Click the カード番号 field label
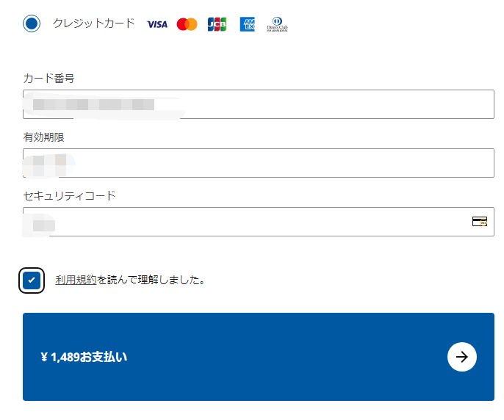 click(48, 79)
